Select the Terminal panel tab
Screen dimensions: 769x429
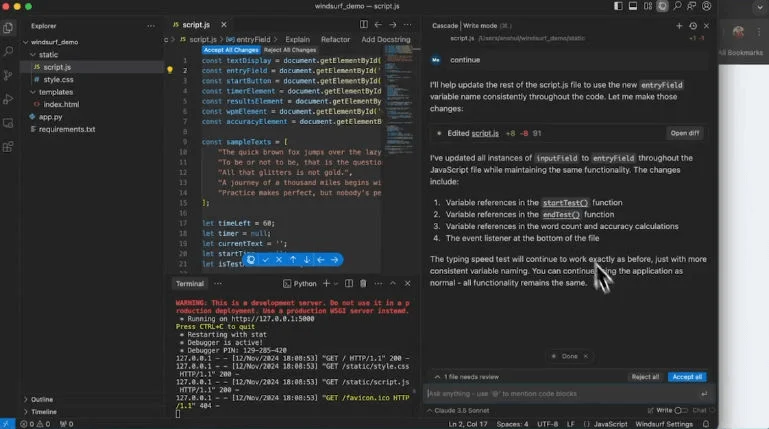pyautogui.click(x=190, y=284)
